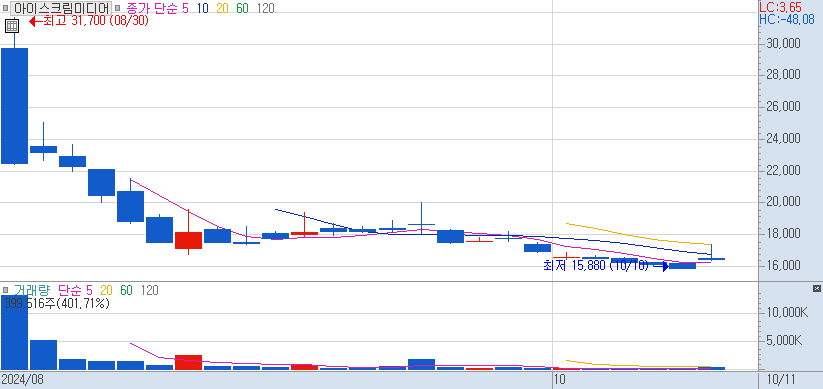The height and width of the screenshot is (389, 823).
Task: Toggle the small square before 종가 단순
Action: [117, 8]
